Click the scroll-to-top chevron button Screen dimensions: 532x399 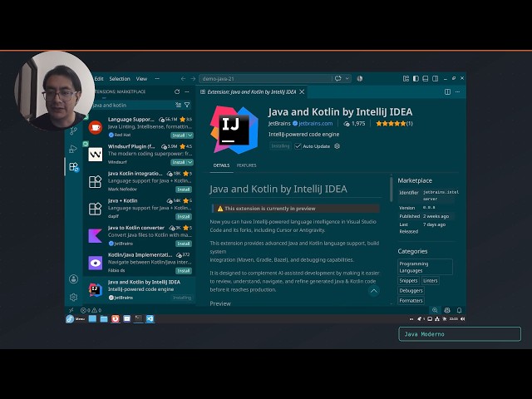(374, 291)
